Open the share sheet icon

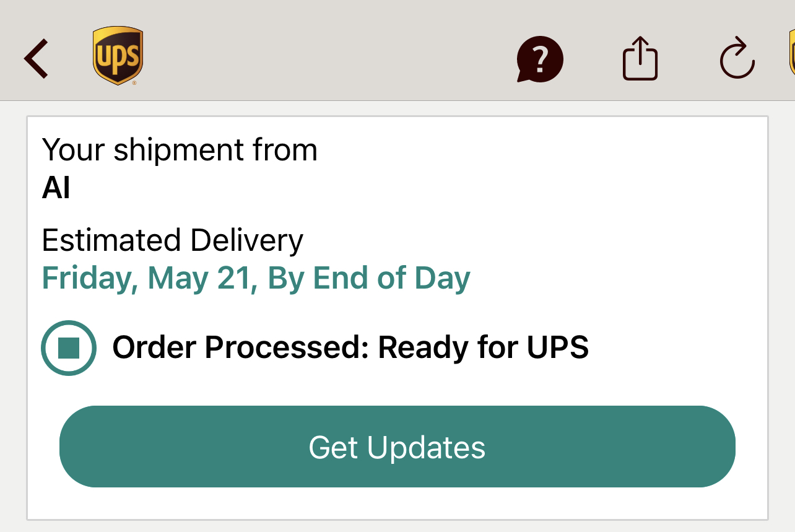pyautogui.click(x=640, y=59)
